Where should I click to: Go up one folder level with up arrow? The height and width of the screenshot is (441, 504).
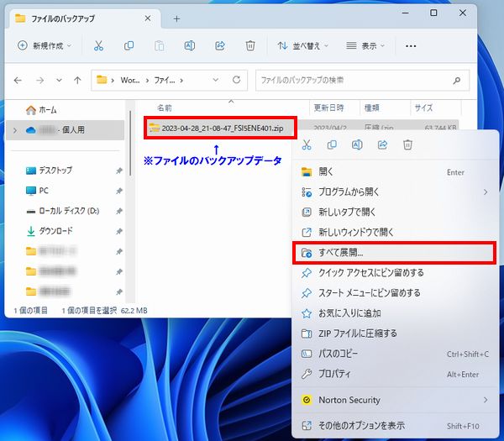77,80
